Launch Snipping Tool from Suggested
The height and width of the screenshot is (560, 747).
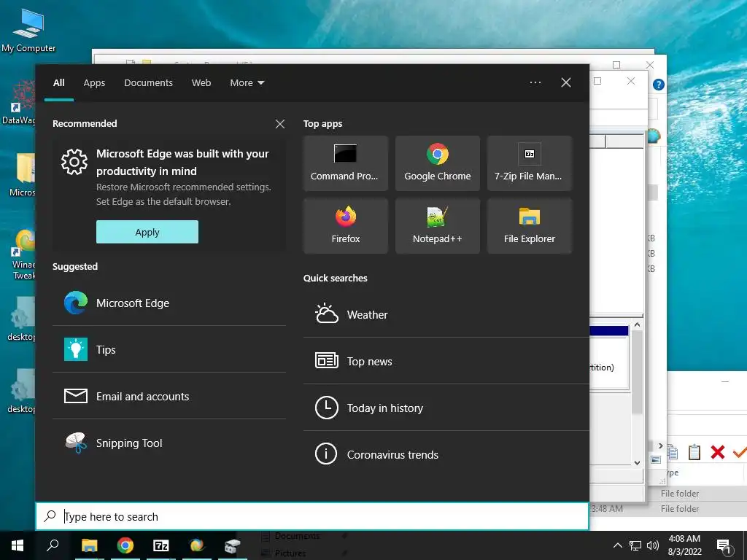169,443
